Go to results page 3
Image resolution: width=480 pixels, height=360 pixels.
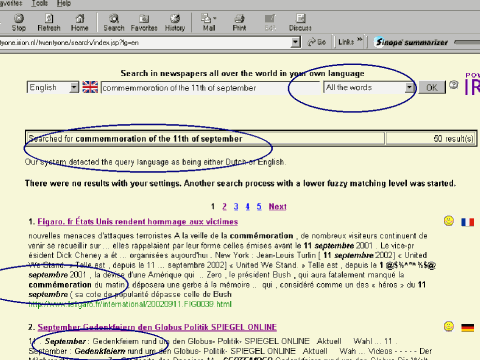[x=236, y=207]
